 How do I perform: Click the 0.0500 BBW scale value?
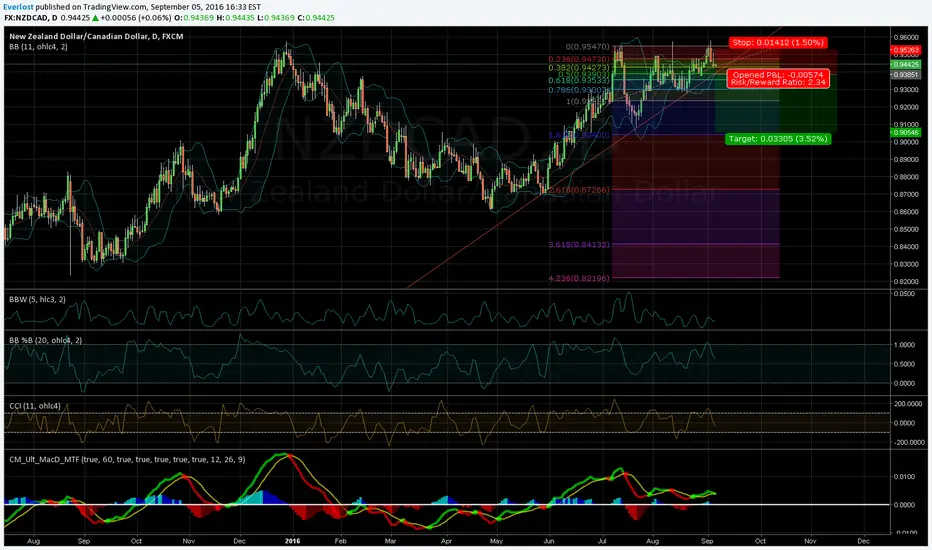904,294
